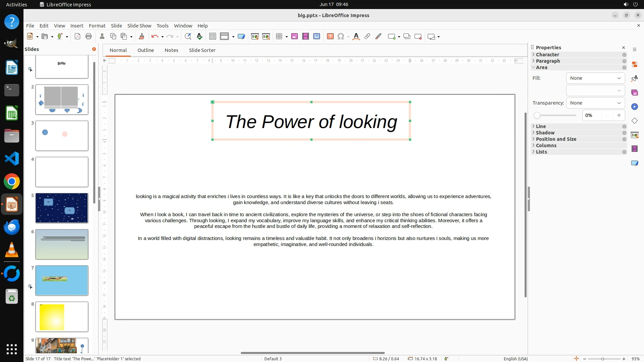Click the Export as PDF icon
Screen dimensions: 644x362
point(77,37)
